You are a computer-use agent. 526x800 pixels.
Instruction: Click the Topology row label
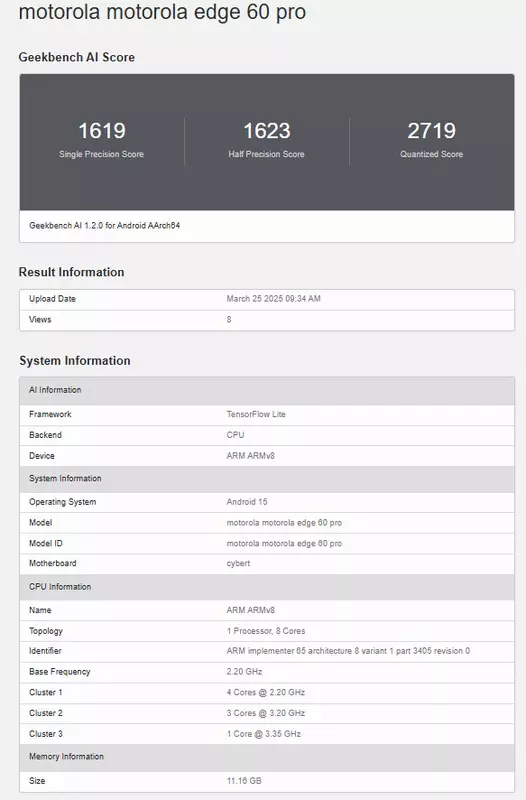(46, 632)
